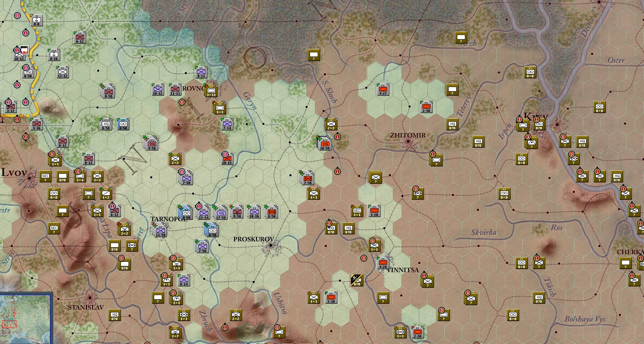Select the 3-16 regiment counter
The width and height of the screenshot is (644, 344).
(36, 124)
